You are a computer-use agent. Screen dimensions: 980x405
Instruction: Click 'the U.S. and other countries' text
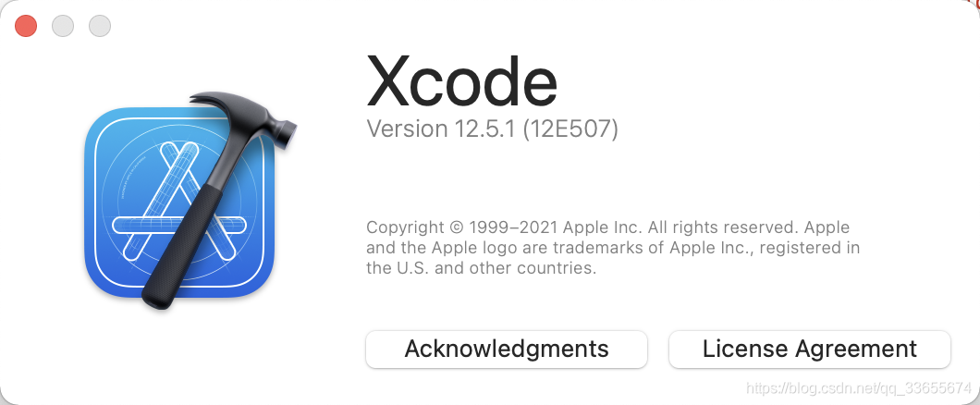pyautogui.click(x=482, y=268)
